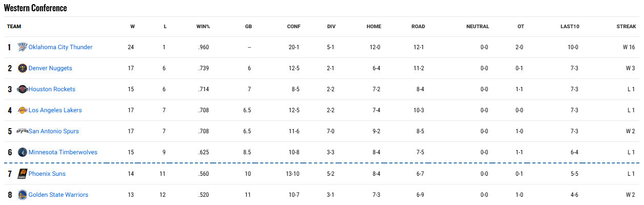Screen dimensions: 644x205
Task: Sort by the STREAK column header
Action: pos(626,27)
